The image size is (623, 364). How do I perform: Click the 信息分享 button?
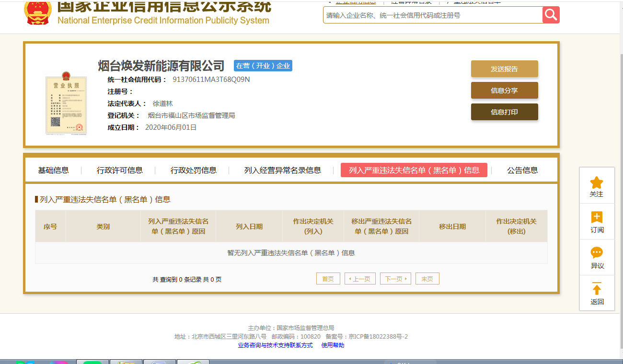pyautogui.click(x=504, y=91)
